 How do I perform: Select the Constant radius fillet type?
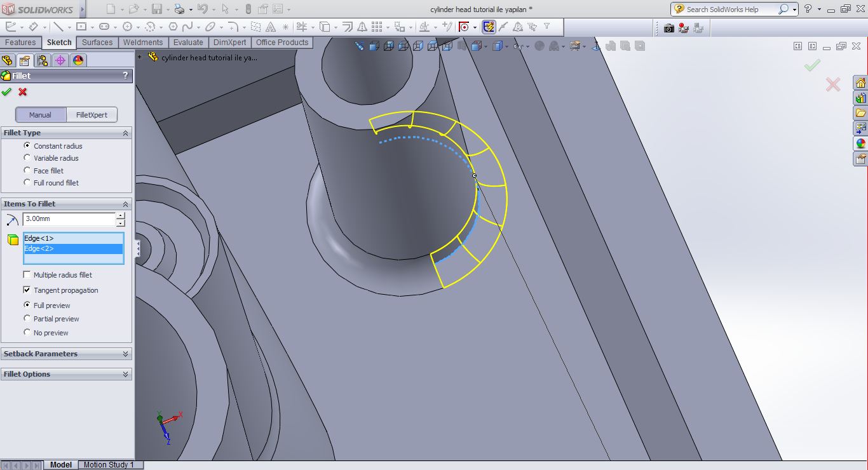[x=27, y=146]
